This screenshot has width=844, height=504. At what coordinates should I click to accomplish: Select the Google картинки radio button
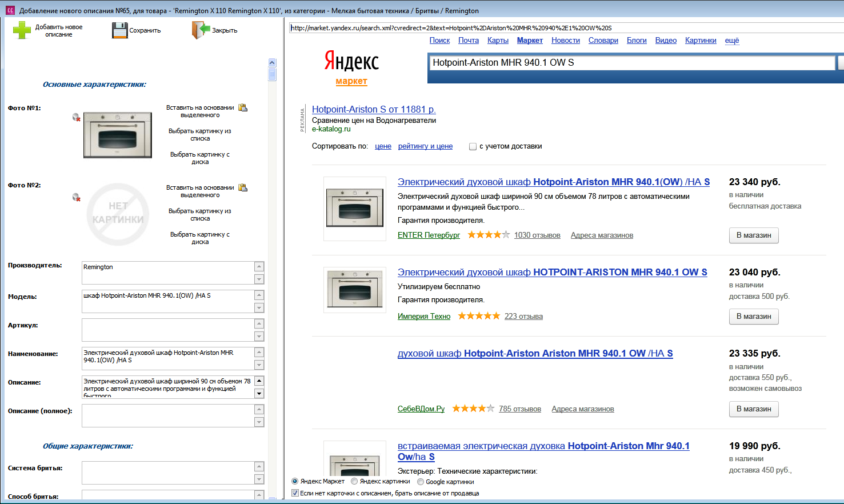pyautogui.click(x=421, y=481)
